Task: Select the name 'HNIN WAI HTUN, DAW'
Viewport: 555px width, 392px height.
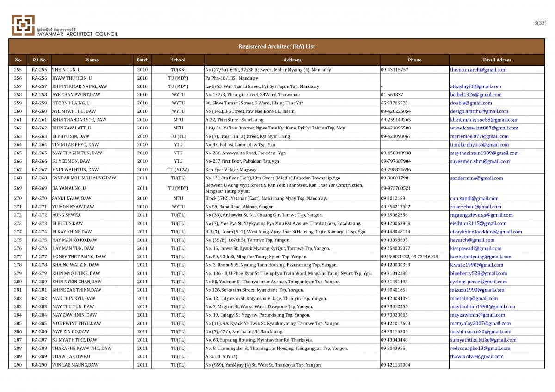Action: (75, 170)
